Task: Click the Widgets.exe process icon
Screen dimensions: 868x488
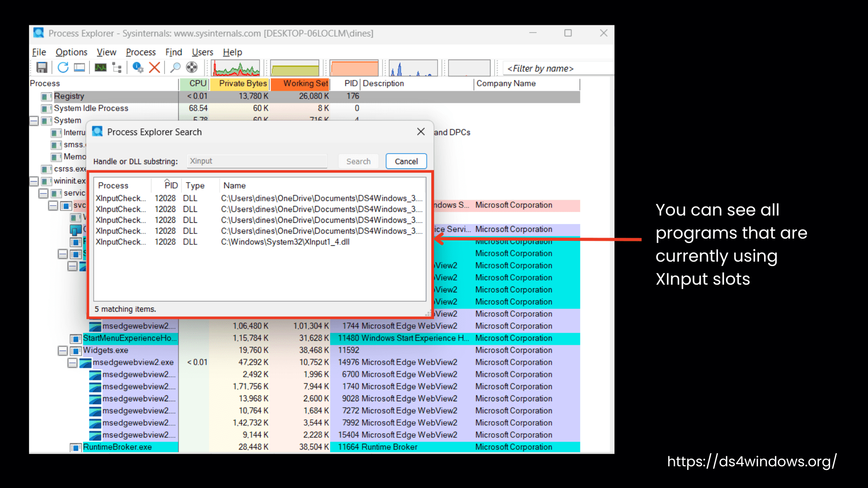Action: 75,351
